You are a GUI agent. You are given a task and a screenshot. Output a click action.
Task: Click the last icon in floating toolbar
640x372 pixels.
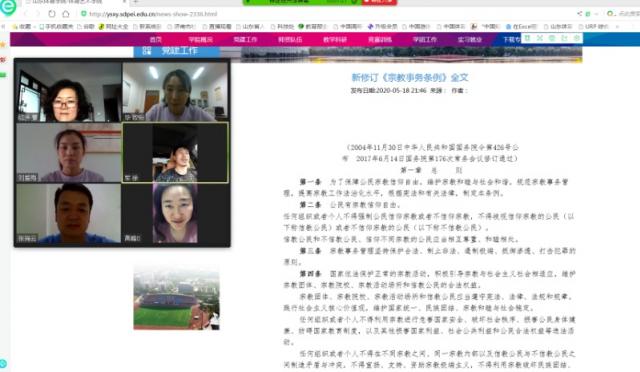pyautogui.click(x=577, y=38)
